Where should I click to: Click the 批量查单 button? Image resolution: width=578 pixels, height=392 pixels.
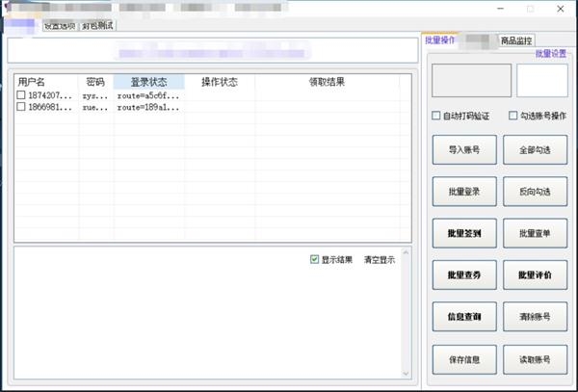coord(535,233)
